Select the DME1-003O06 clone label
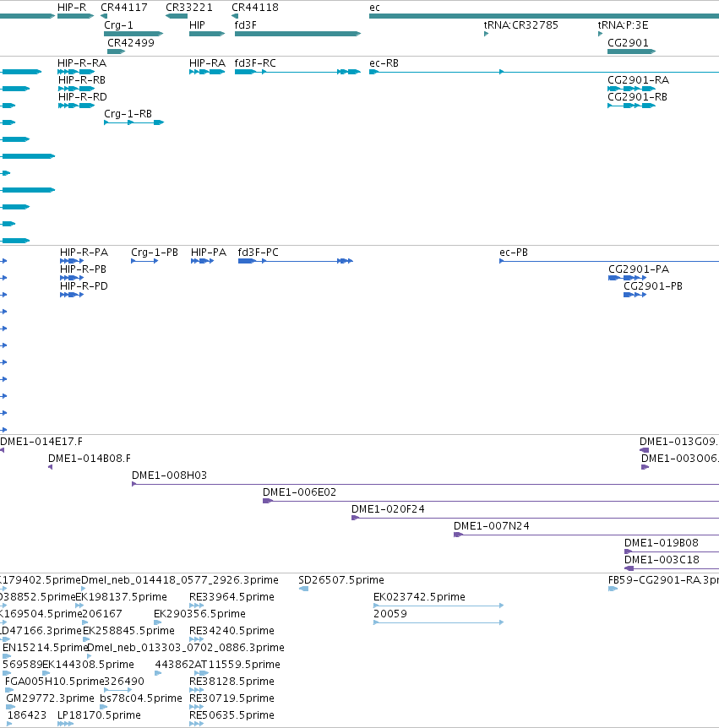The image size is (719, 728). (x=680, y=459)
